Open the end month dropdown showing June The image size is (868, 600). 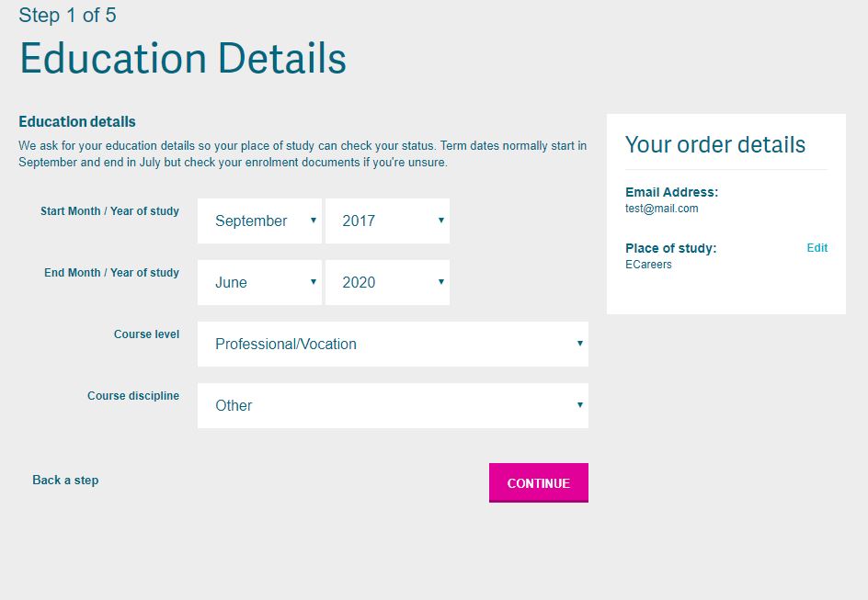pyautogui.click(x=259, y=282)
